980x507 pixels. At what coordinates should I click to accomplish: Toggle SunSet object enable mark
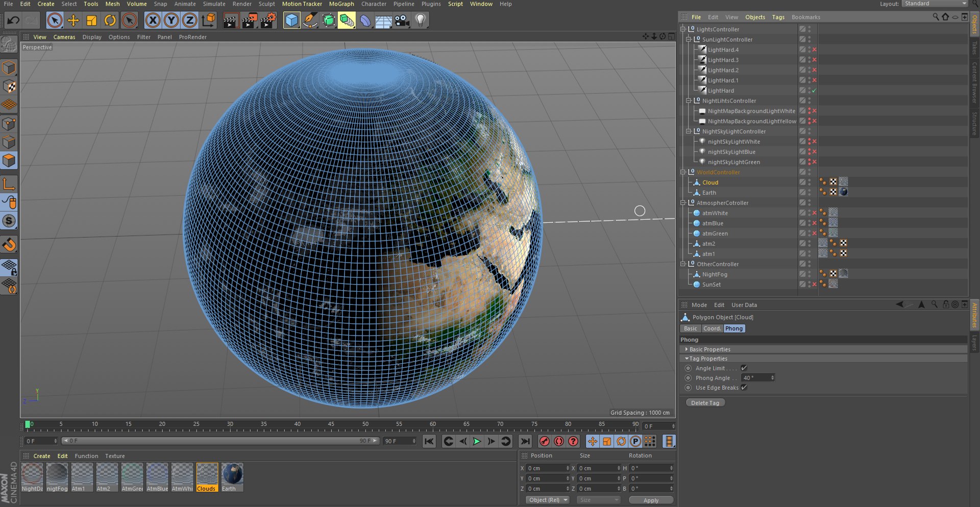tap(814, 285)
